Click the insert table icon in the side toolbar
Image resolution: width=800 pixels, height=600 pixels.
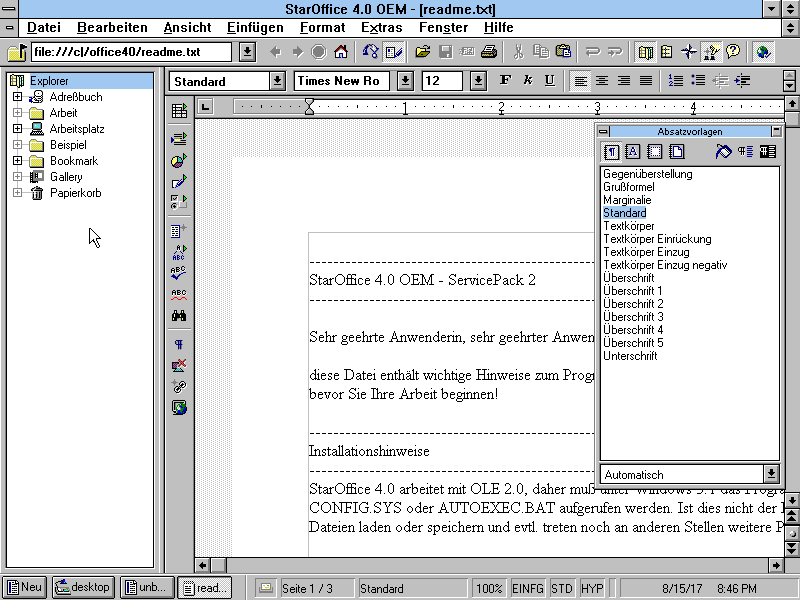pos(179,110)
